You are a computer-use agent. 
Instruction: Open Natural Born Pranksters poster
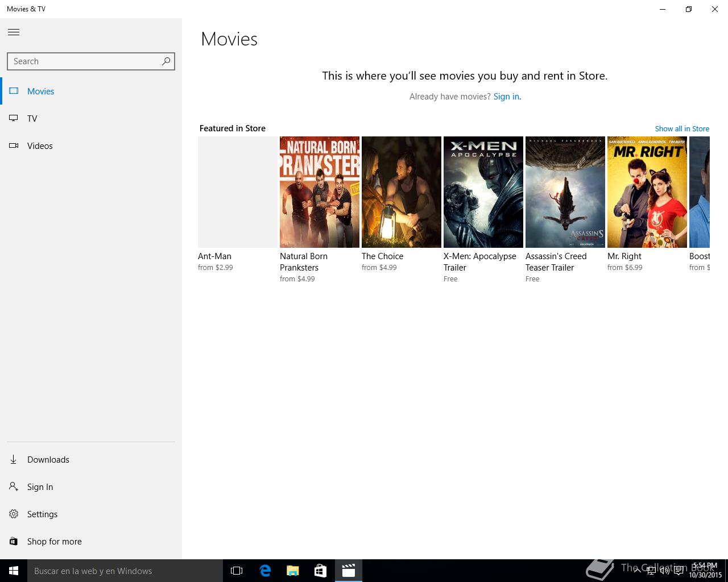[x=320, y=192]
